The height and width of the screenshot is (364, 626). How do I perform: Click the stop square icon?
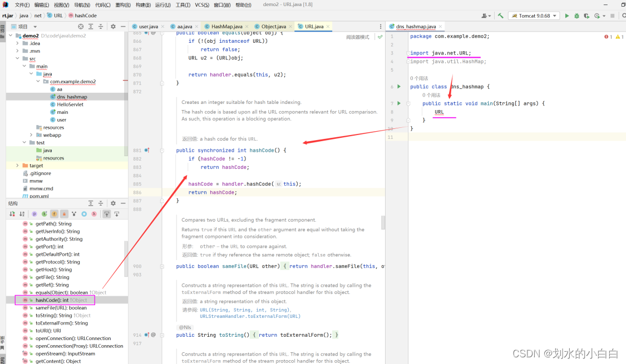(x=613, y=16)
